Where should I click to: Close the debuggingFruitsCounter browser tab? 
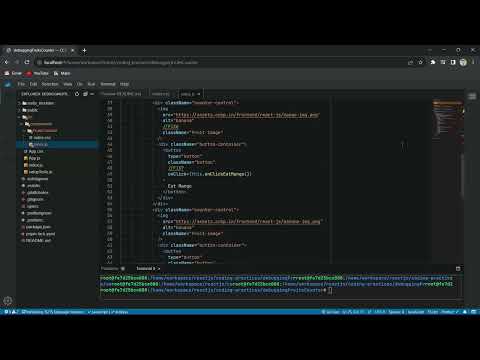tap(72, 50)
